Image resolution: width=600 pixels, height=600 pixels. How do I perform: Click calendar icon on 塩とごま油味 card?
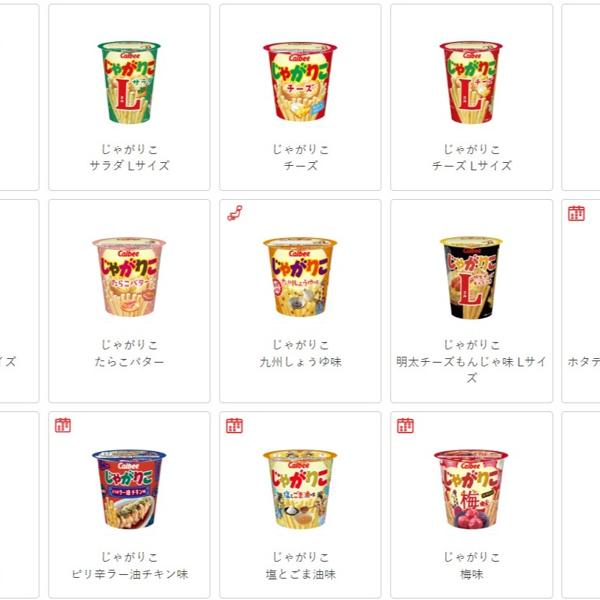(234, 425)
